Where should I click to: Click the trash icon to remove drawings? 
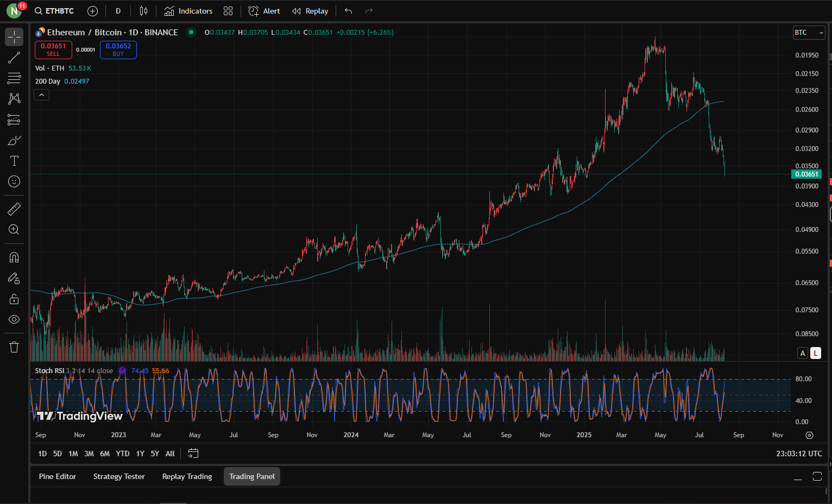(x=14, y=347)
